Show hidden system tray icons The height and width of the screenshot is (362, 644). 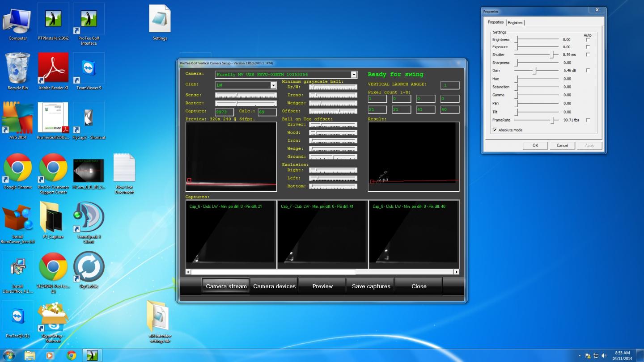click(580, 356)
